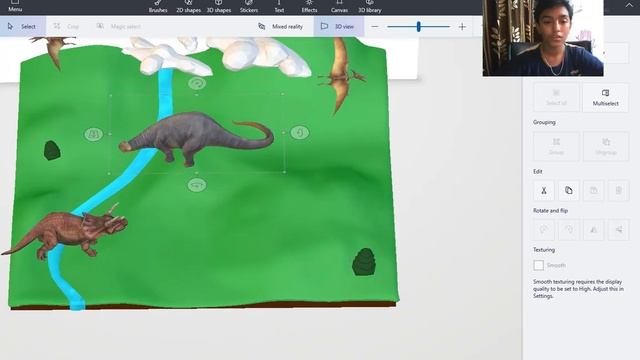Paste from clipboard icon
The image size is (640, 360).
593,191
